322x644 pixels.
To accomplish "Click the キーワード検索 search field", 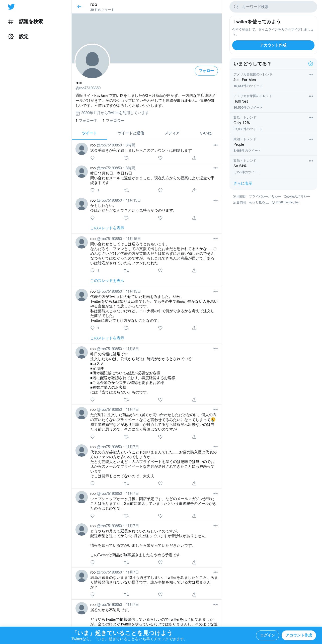I will pos(273,7).
